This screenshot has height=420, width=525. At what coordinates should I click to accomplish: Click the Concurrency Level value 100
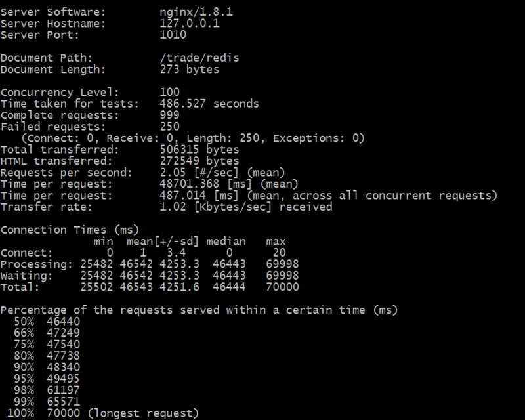tap(169, 92)
